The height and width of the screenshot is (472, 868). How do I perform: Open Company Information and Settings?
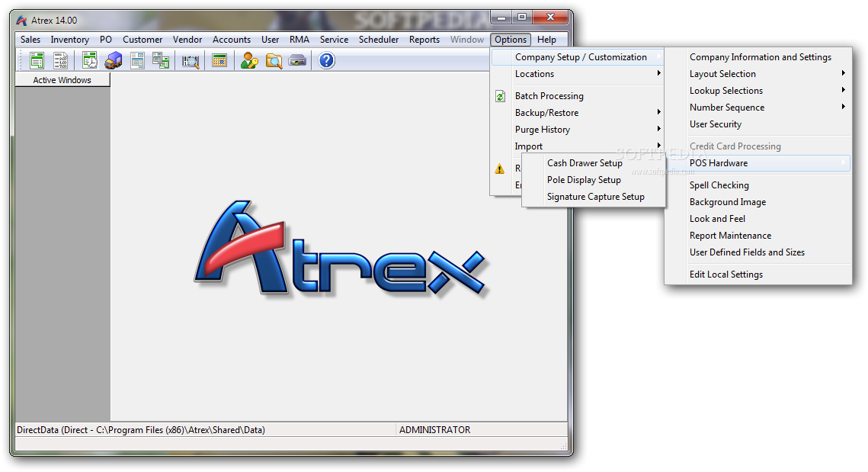(x=757, y=57)
